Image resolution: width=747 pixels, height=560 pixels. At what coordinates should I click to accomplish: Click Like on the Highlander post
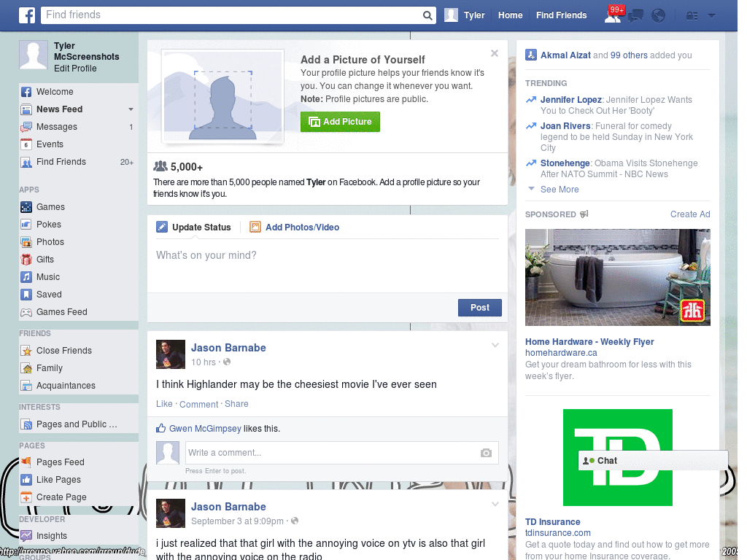click(x=164, y=404)
